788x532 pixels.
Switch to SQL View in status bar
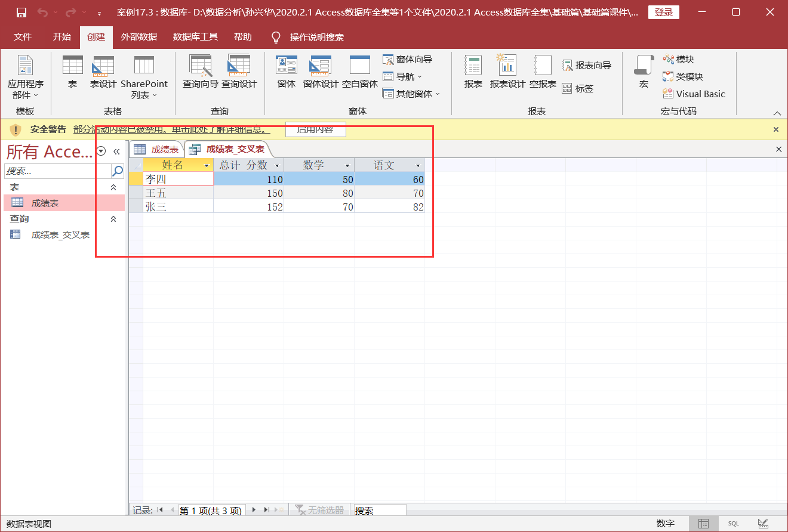(x=733, y=524)
